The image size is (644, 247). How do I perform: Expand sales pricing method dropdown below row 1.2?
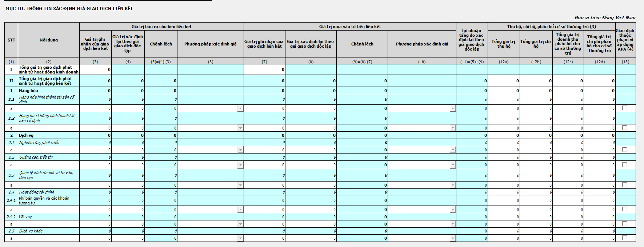pos(240,128)
